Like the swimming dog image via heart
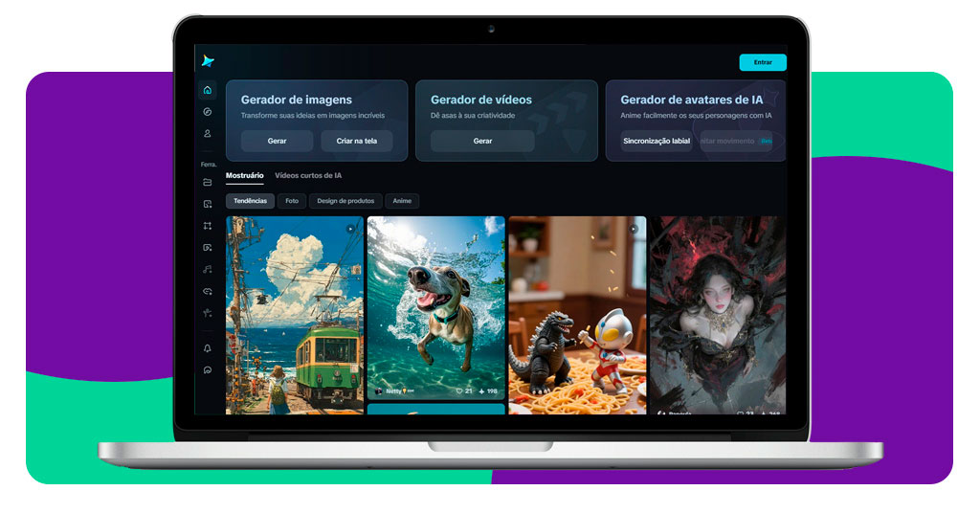Viewport: 980px width, 513px height. point(459,391)
